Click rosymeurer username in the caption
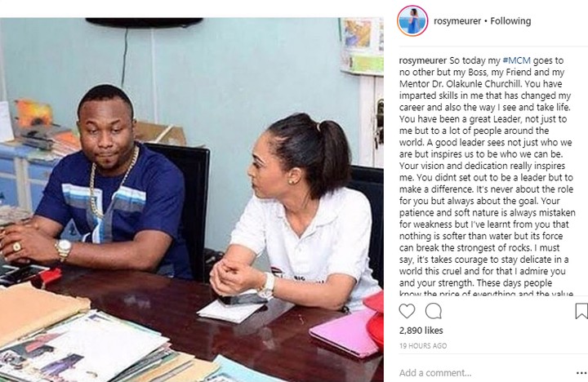Image resolution: width=588 pixels, height=382 pixels. point(423,60)
